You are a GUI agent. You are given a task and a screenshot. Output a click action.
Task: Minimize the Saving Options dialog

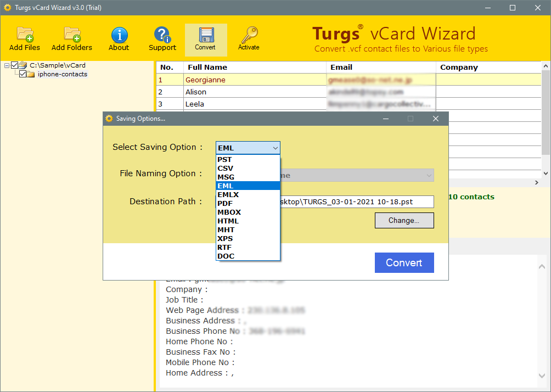386,119
